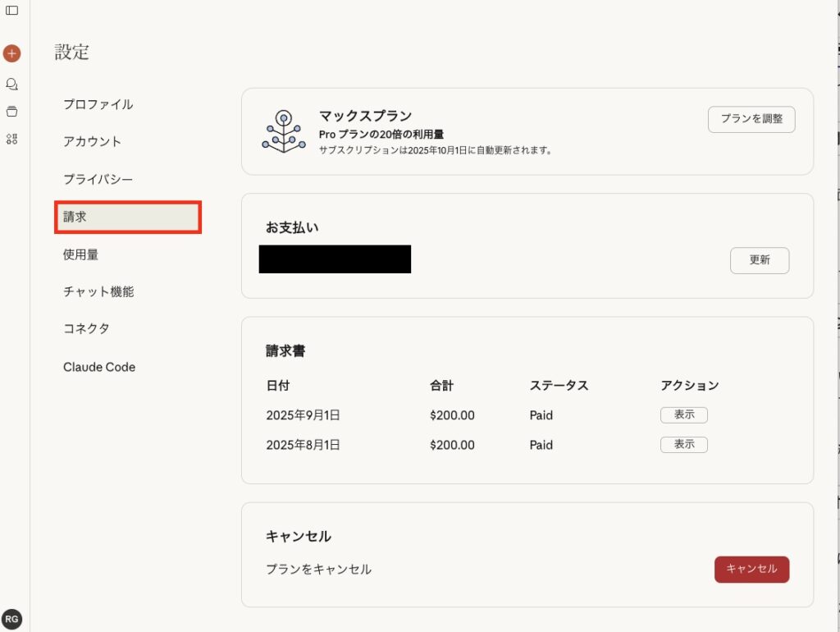840x632 pixels.
Task: View the 2025年9月1日 invoice with 表示
Action: 683,415
